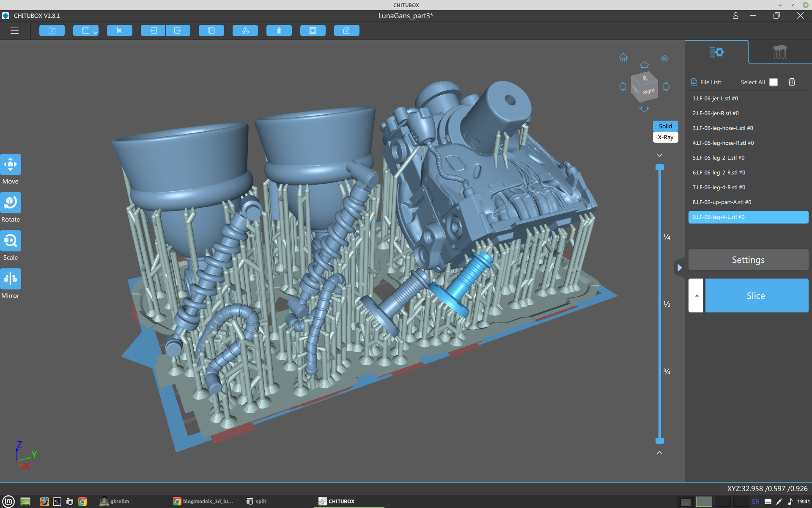Click the auto layout cubes icon
Screen dimensions: 812x508
(245, 30)
